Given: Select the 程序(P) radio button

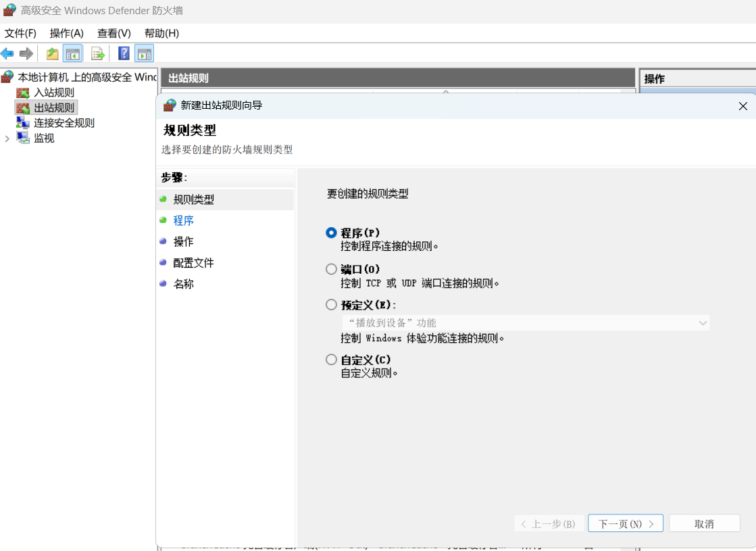Looking at the screenshot, I should point(331,233).
